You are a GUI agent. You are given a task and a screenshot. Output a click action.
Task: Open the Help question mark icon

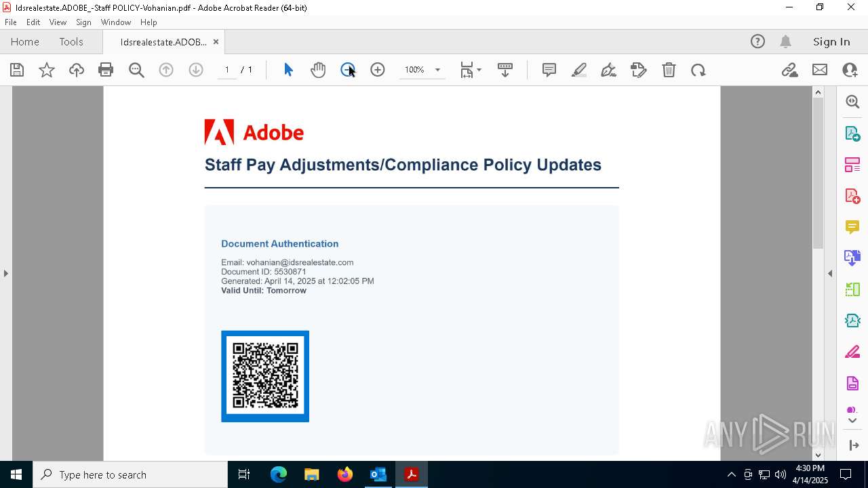757,41
